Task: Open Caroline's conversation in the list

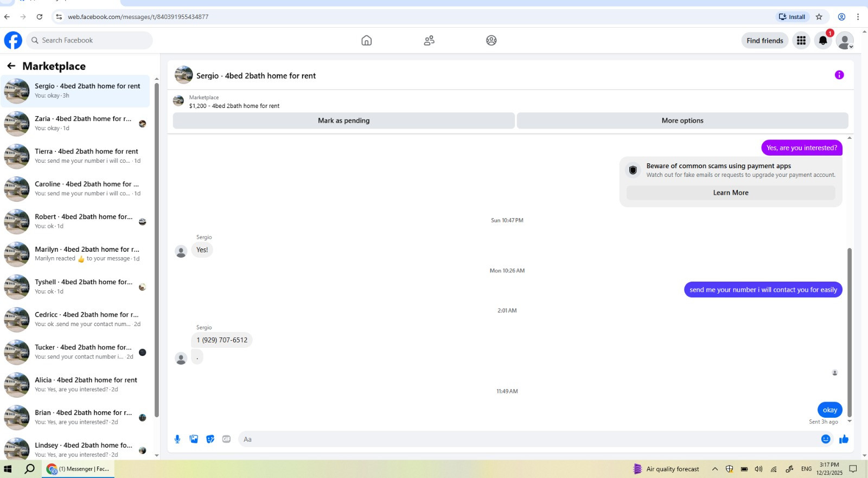Action: click(75, 188)
